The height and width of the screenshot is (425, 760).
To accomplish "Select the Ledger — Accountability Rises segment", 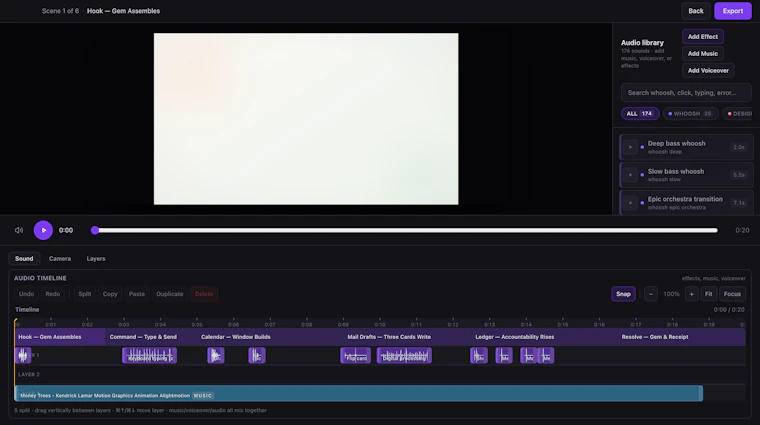I will (x=544, y=337).
